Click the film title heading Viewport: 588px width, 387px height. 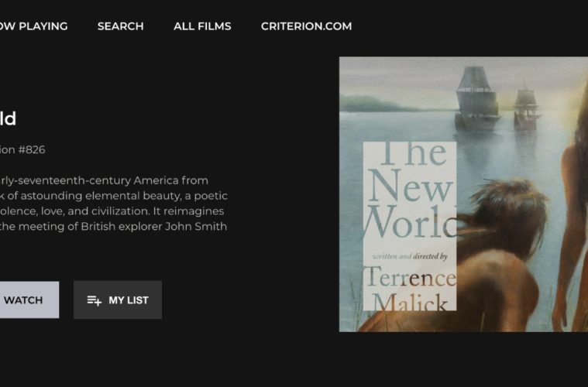tap(8, 118)
